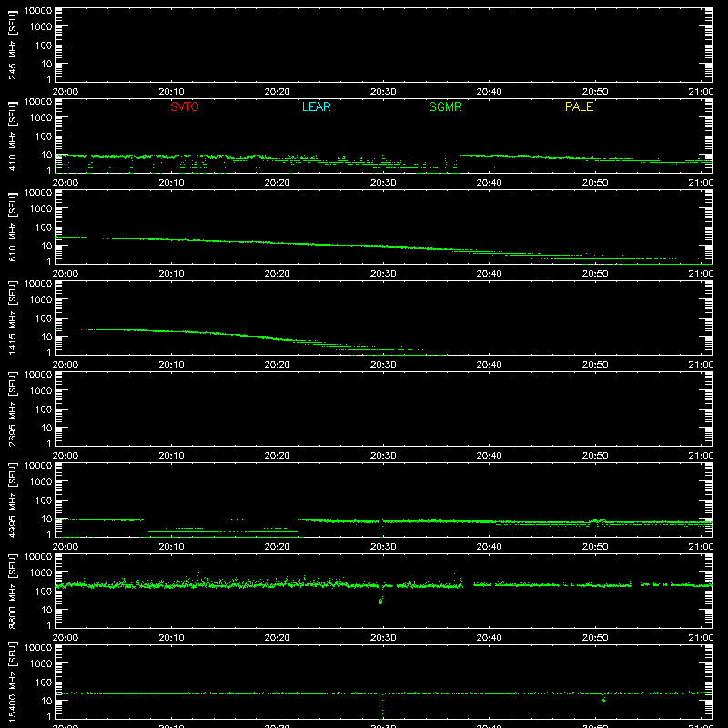
Task: Click 21:00 tick under the 245 MHz panel
Action: pos(701,92)
